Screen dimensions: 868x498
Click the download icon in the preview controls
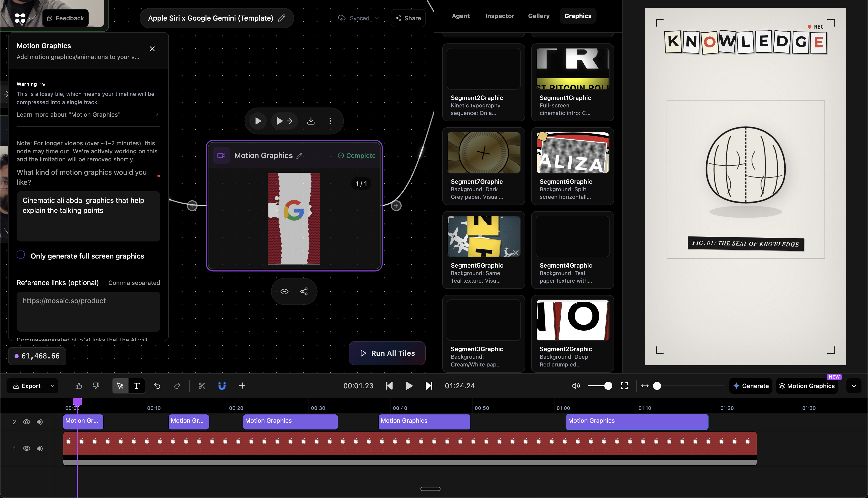pos(311,121)
